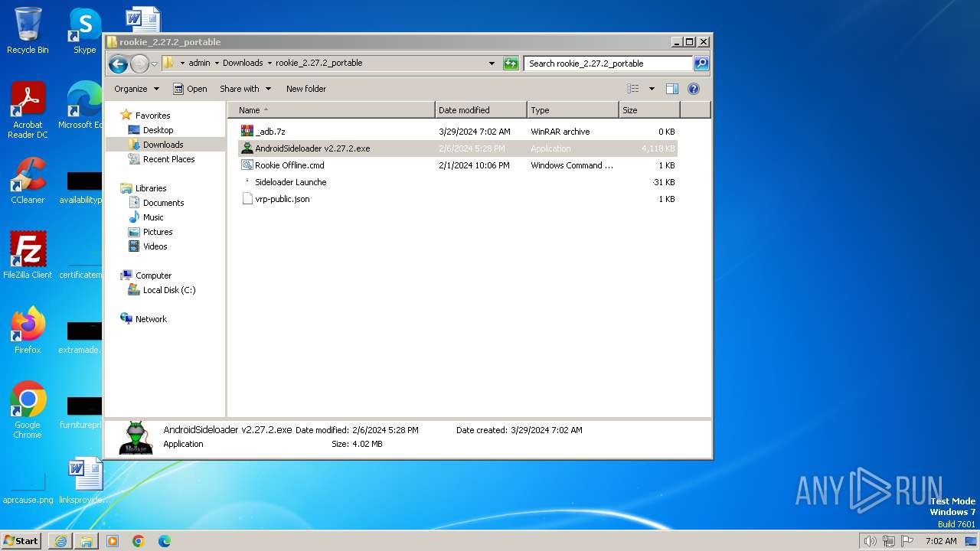The width and height of the screenshot is (980, 551).
Task: Open Explorer help question mark
Action: (694, 89)
